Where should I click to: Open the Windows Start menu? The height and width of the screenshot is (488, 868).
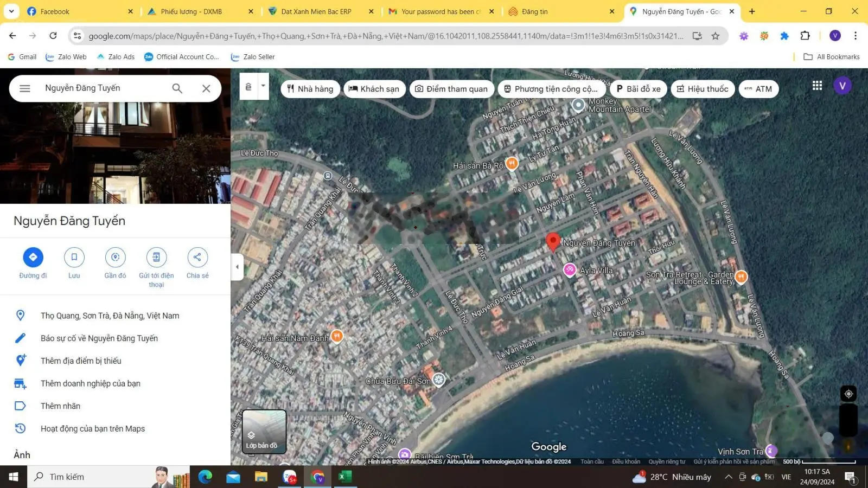(14, 477)
